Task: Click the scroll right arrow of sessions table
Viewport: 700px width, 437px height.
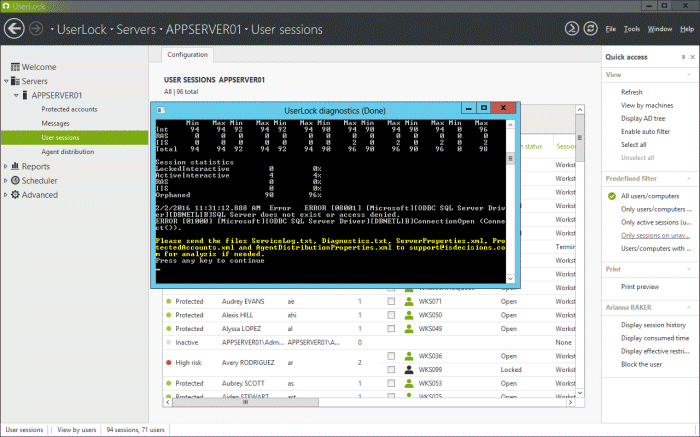Action: click(x=570, y=402)
